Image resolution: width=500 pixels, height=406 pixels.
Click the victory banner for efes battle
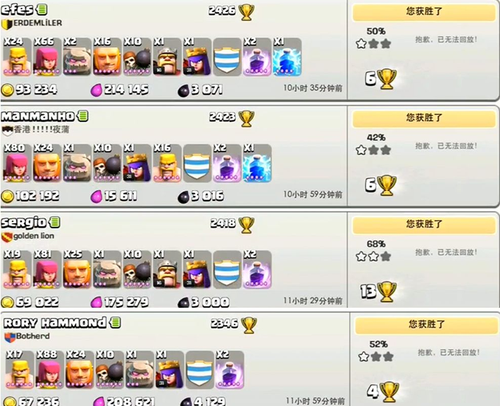coord(424,12)
